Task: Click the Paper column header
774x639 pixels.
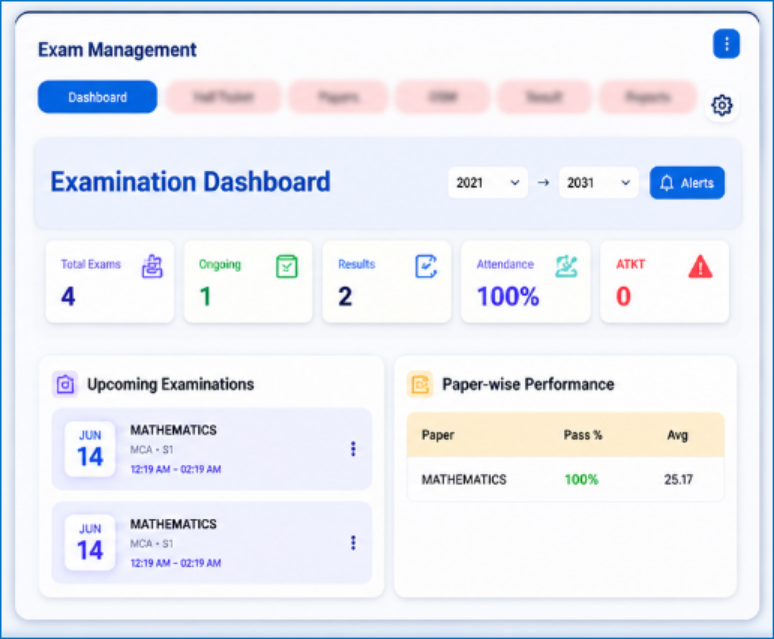Action: 438,435
